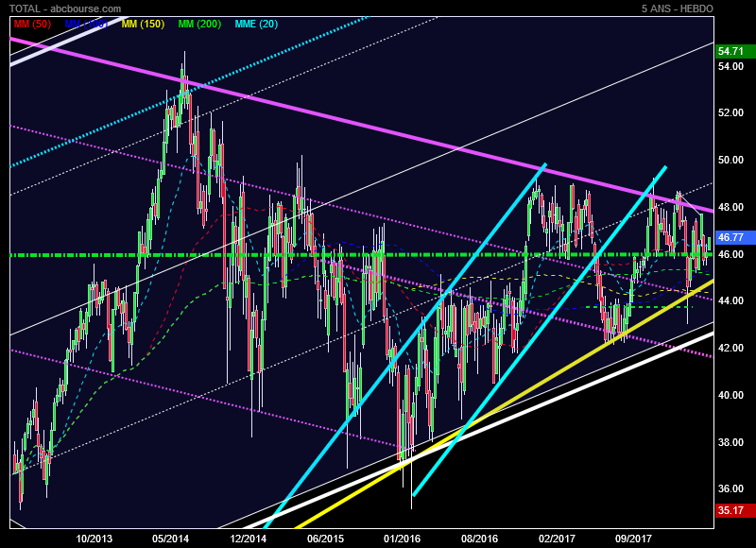The height and width of the screenshot is (548, 756).
Task: Click the 10/2013 date axis label
Action: click(94, 539)
